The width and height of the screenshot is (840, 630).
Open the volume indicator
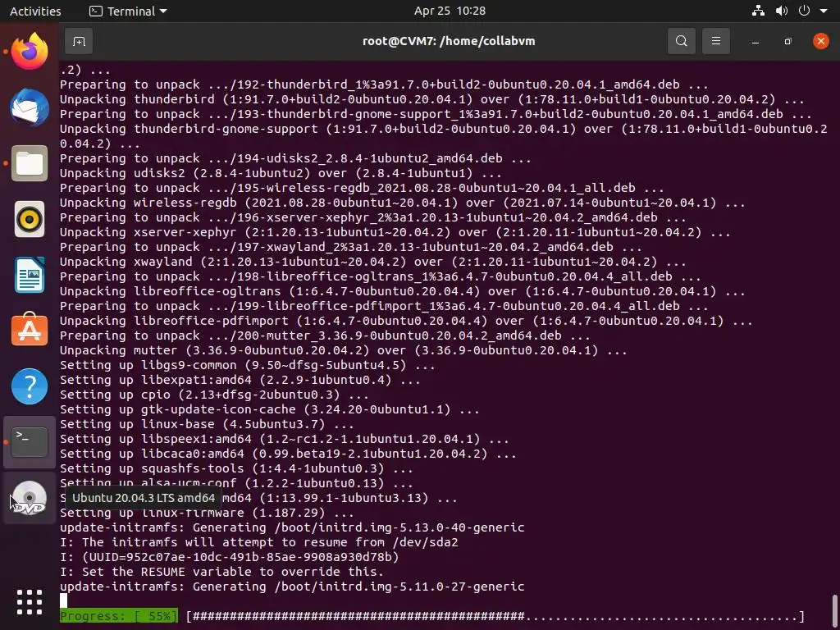(782, 11)
